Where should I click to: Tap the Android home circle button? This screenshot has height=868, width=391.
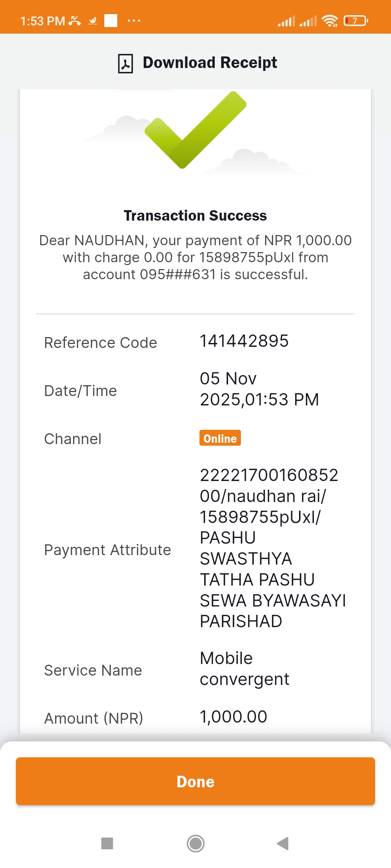click(x=195, y=843)
